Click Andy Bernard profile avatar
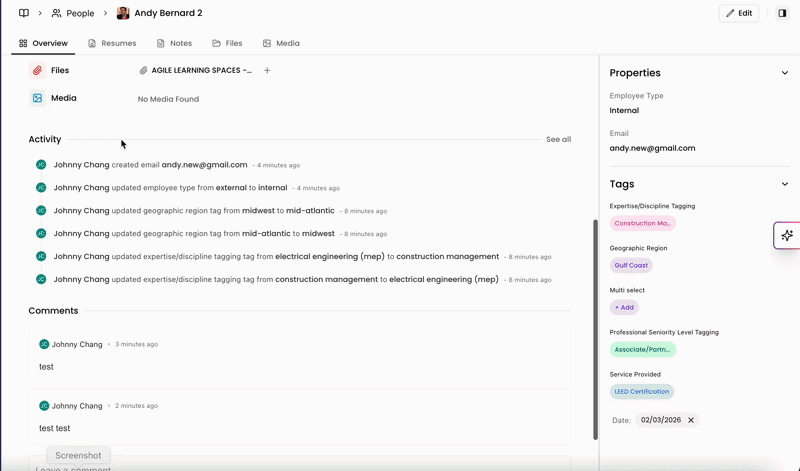 pos(122,13)
